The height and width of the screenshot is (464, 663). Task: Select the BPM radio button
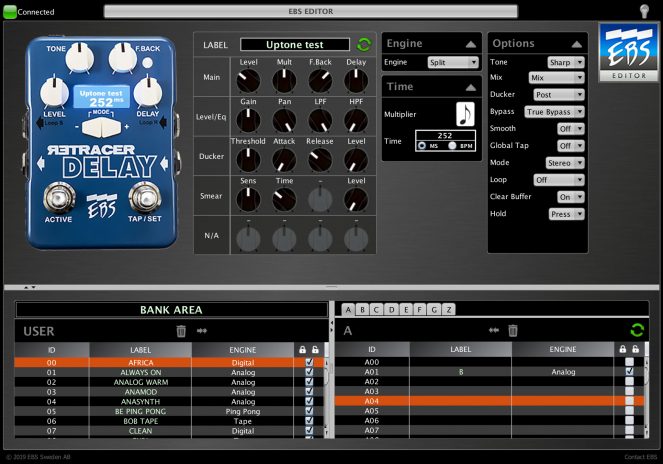pos(453,145)
